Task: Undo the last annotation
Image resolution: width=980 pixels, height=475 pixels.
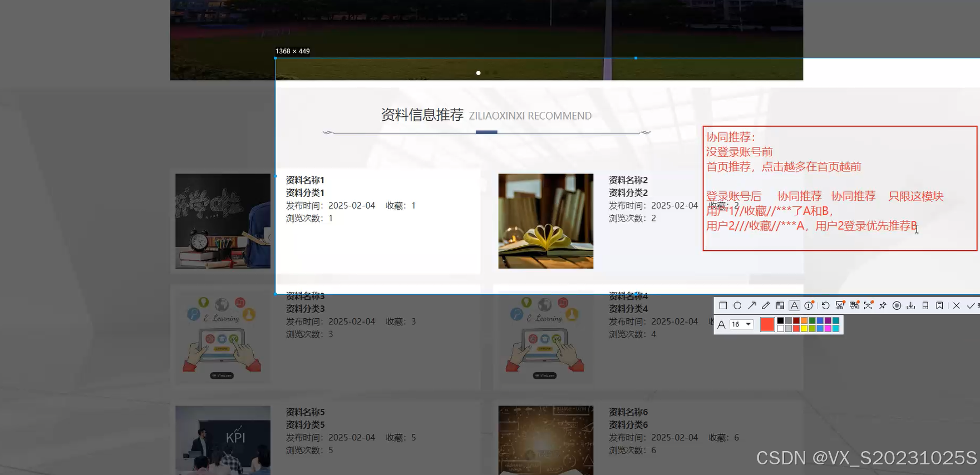Action: click(x=825, y=306)
